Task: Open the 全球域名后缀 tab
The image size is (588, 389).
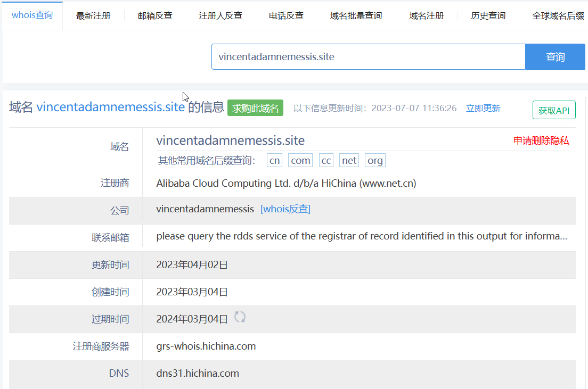Action: point(558,15)
